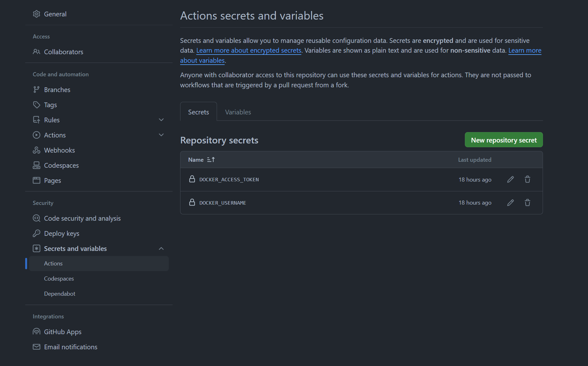Click the Email notifications envelope icon
Image resolution: width=588 pixels, height=366 pixels.
coord(37,347)
